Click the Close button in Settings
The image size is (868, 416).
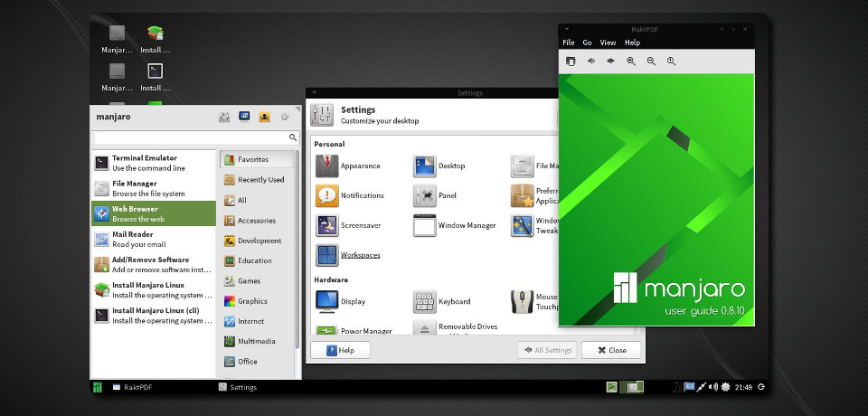611,350
